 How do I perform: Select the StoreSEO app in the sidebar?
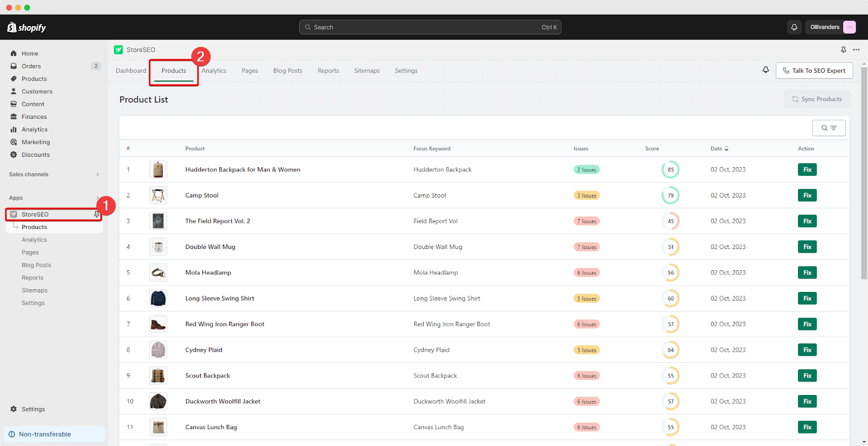[35, 214]
